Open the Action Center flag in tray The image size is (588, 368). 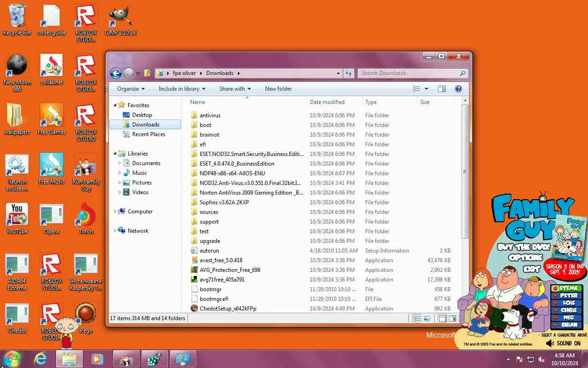point(520,359)
